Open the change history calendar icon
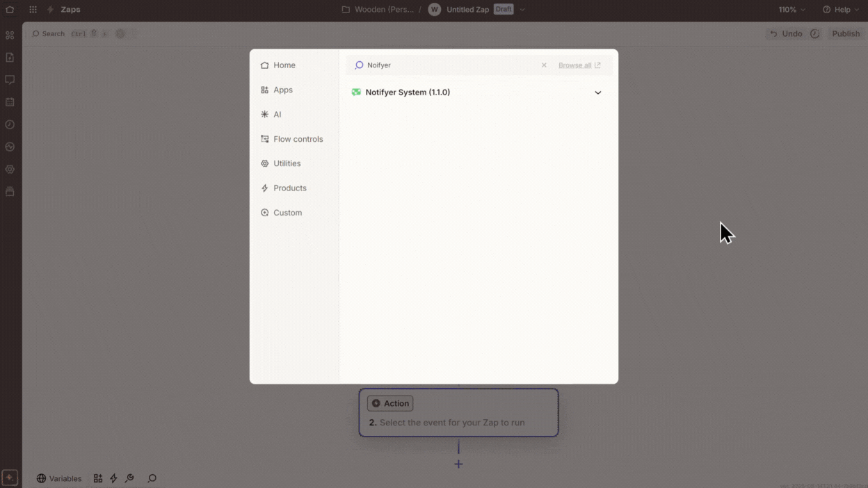 (10, 102)
